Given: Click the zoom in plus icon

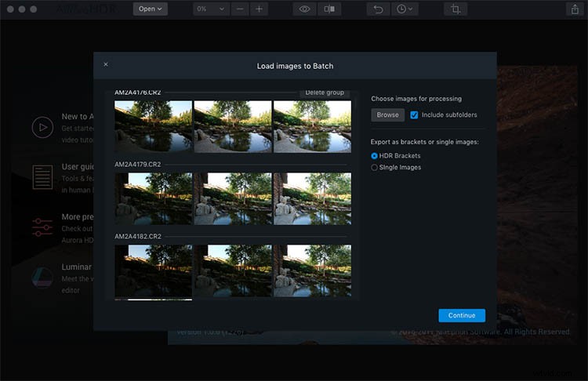Looking at the screenshot, I should point(260,9).
